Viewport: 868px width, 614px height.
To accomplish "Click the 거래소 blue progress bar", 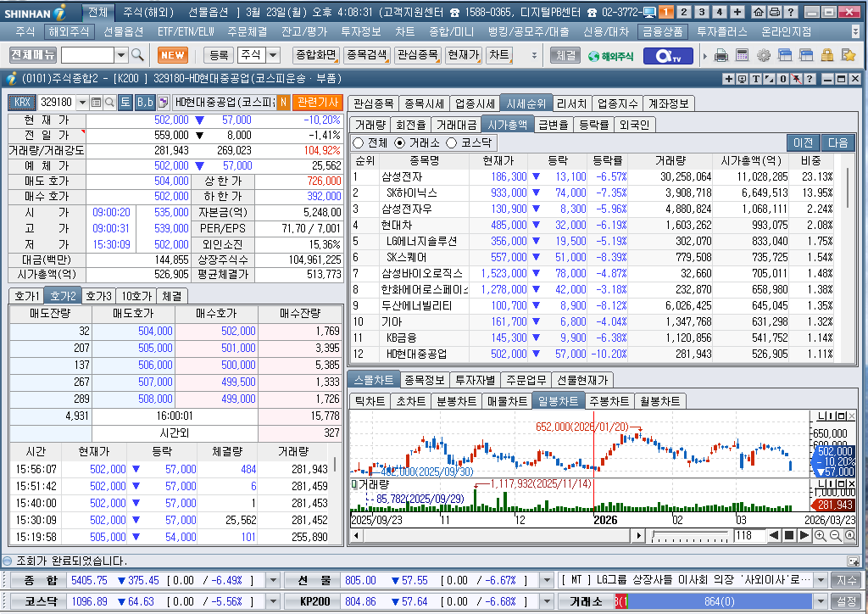I will click(720, 601).
